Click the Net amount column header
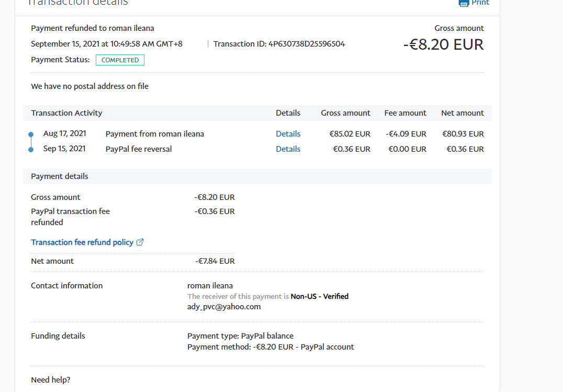This screenshot has width=563, height=392. (462, 113)
